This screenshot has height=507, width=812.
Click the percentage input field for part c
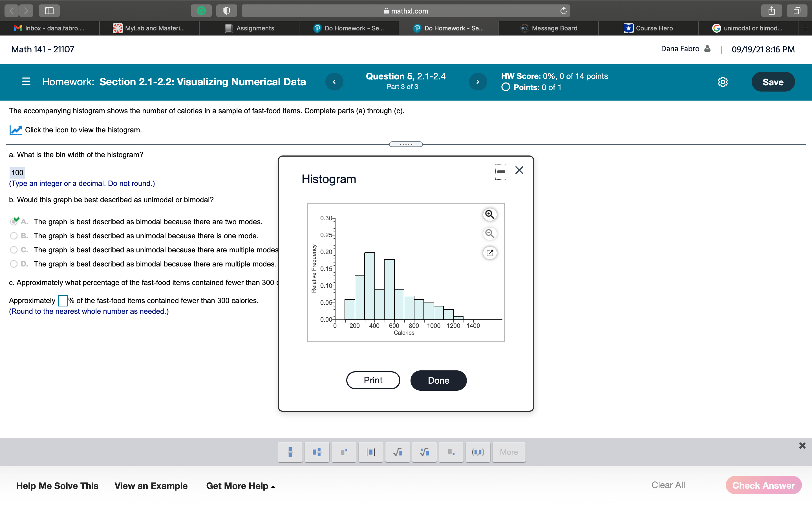(x=62, y=301)
